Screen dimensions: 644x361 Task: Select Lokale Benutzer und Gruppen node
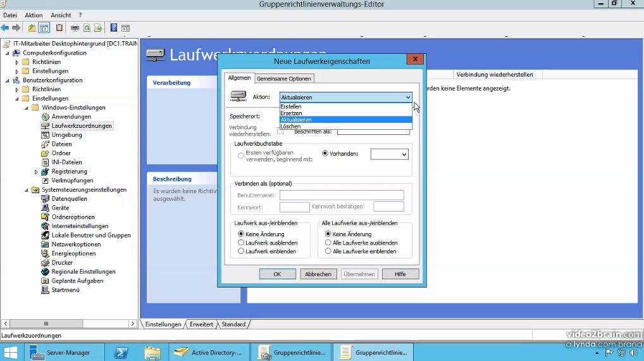click(90, 235)
